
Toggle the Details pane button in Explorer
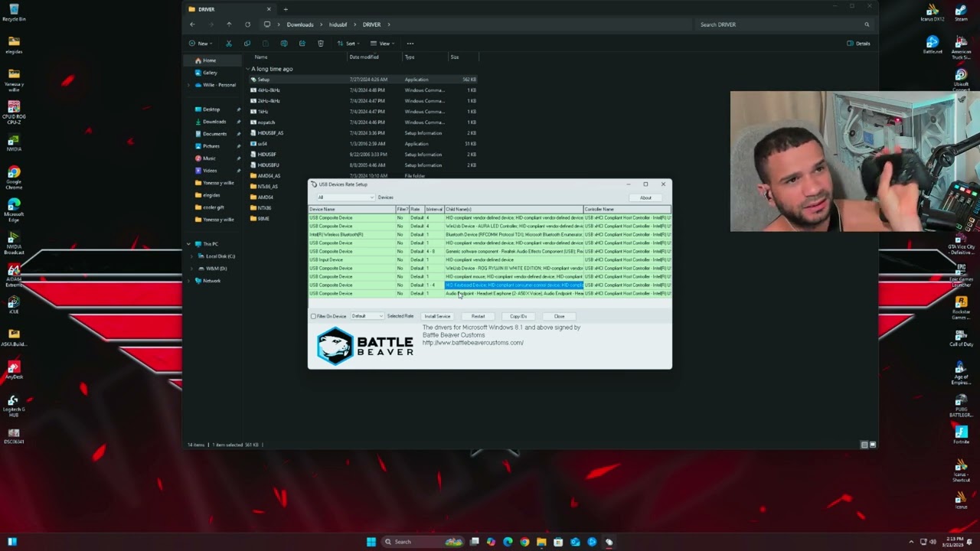858,44
